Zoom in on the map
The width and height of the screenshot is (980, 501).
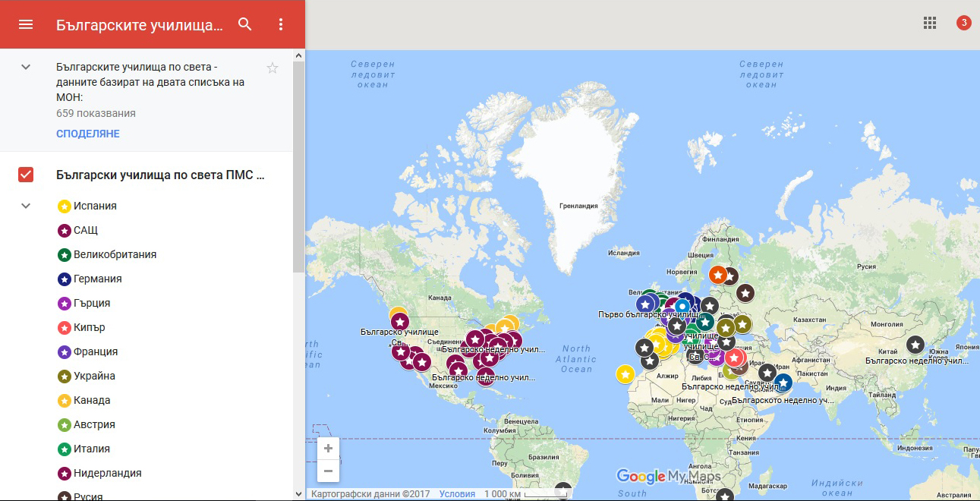[328, 449]
